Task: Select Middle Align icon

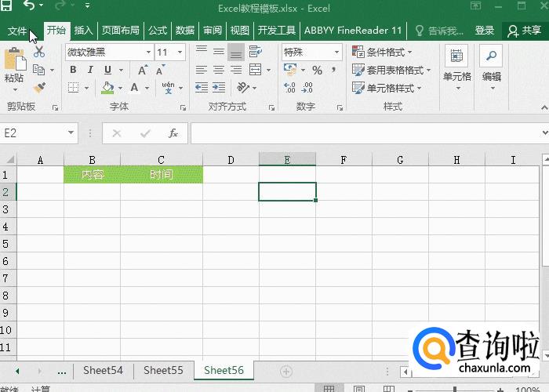Action: pos(219,53)
